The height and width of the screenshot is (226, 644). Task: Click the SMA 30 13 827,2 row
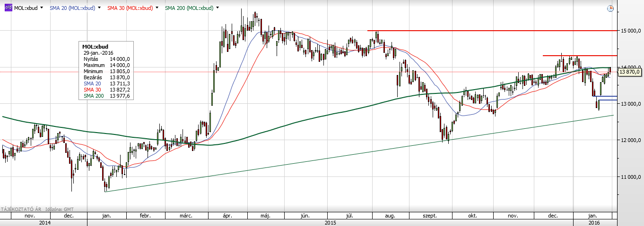pos(106,90)
